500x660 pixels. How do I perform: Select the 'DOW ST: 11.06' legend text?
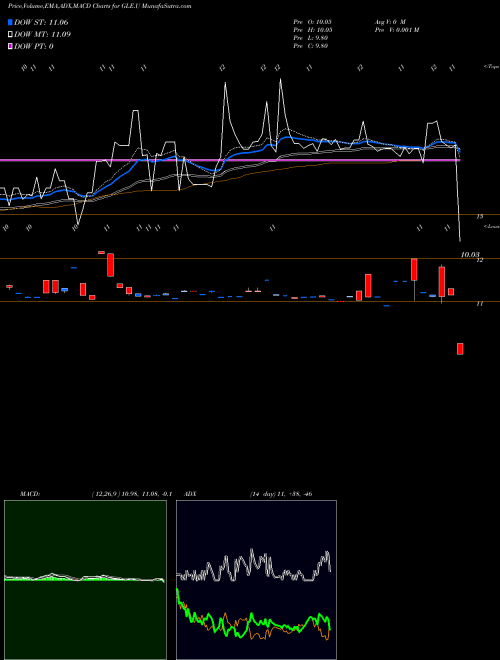(41, 22)
